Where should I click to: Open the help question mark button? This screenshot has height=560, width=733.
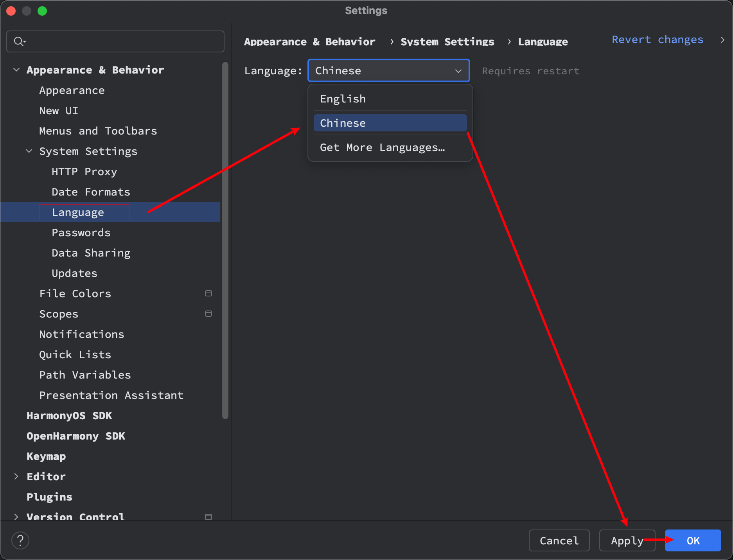click(x=20, y=540)
